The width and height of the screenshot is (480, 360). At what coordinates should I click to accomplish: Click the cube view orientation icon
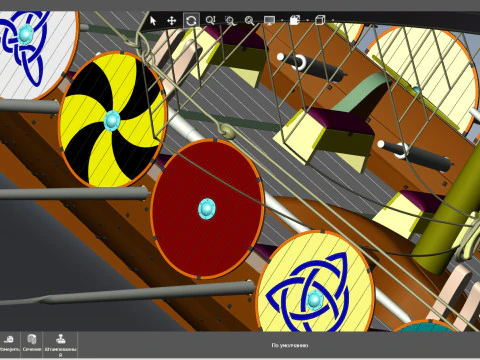coord(320,21)
